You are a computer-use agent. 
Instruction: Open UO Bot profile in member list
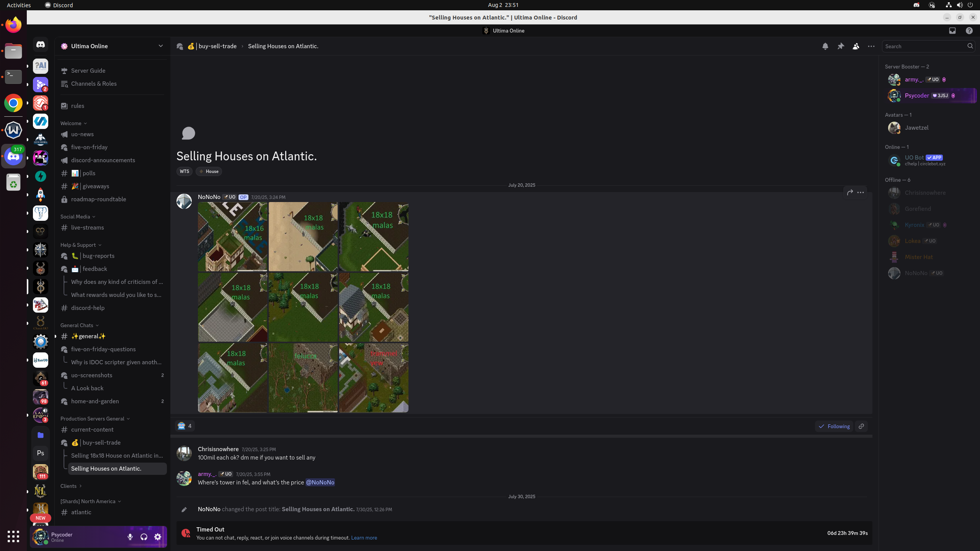pos(930,160)
